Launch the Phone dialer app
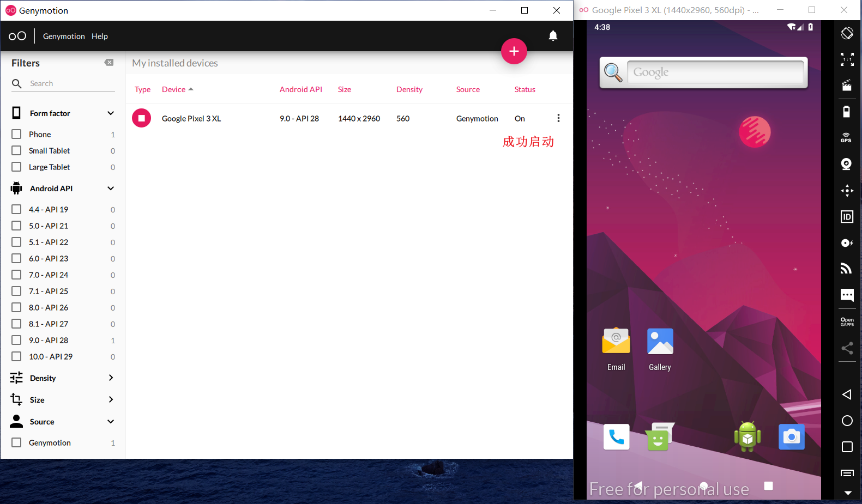Screen dimensions: 862x504 pyautogui.click(x=617, y=437)
